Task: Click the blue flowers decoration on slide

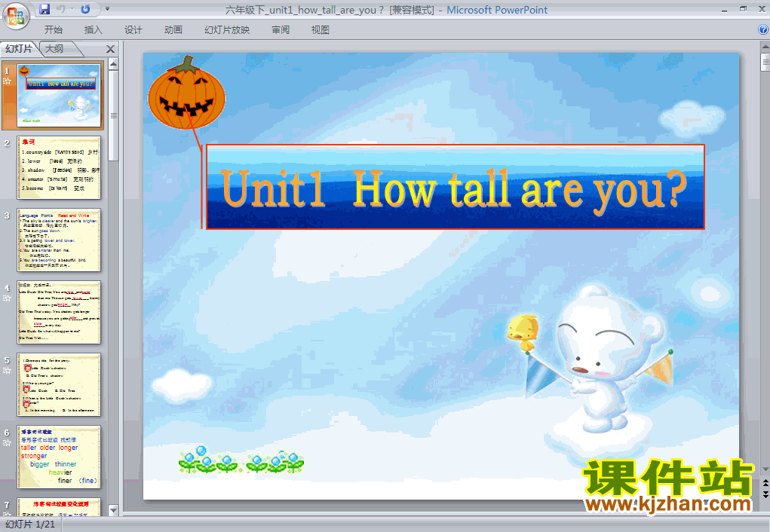Action: (241, 460)
